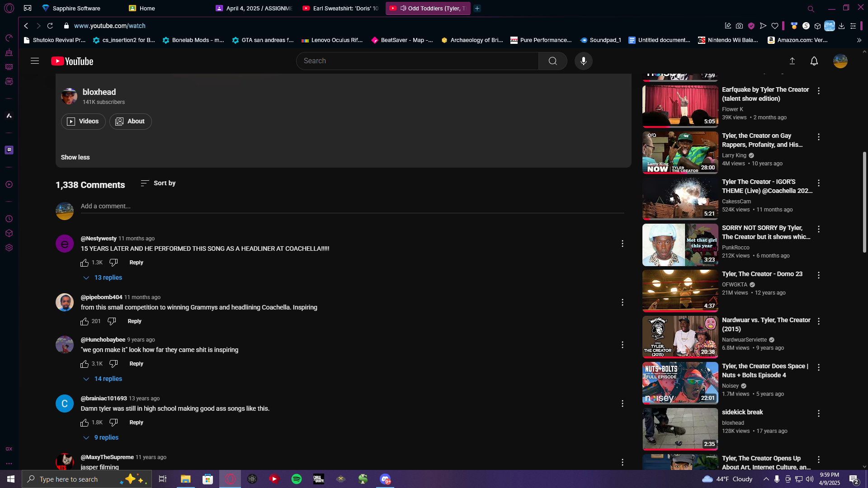Open Earfuquake talent show video thumbnail
This screenshot has width=868, height=488.
pyautogui.click(x=680, y=107)
